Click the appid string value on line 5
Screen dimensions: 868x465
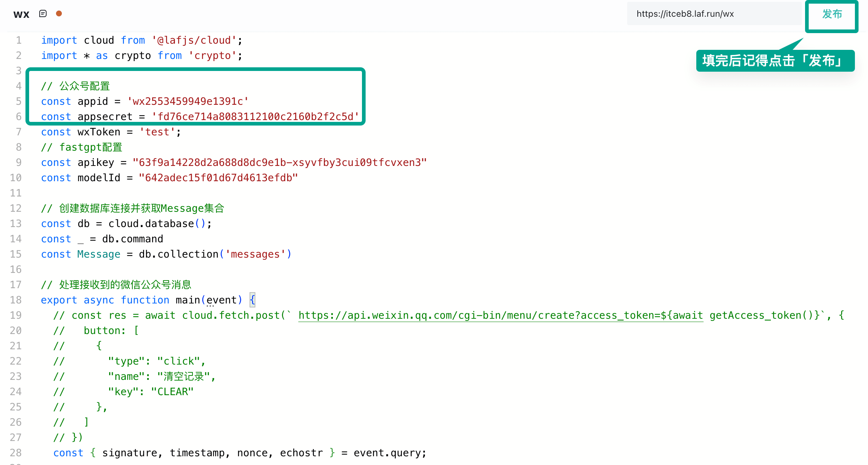[188, 101]
